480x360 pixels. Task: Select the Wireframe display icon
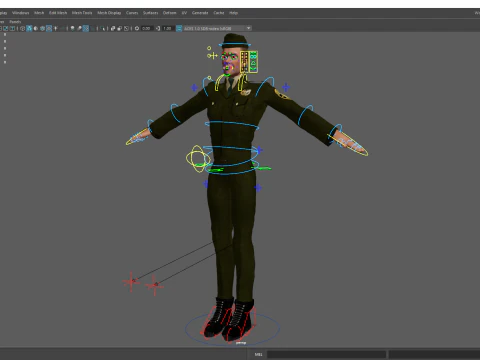22,28
